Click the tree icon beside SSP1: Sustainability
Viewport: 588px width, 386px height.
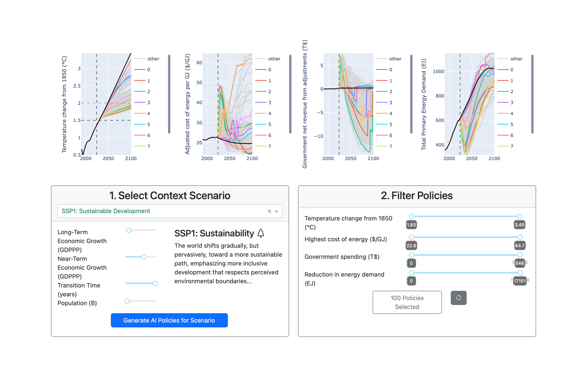point(261,233)
